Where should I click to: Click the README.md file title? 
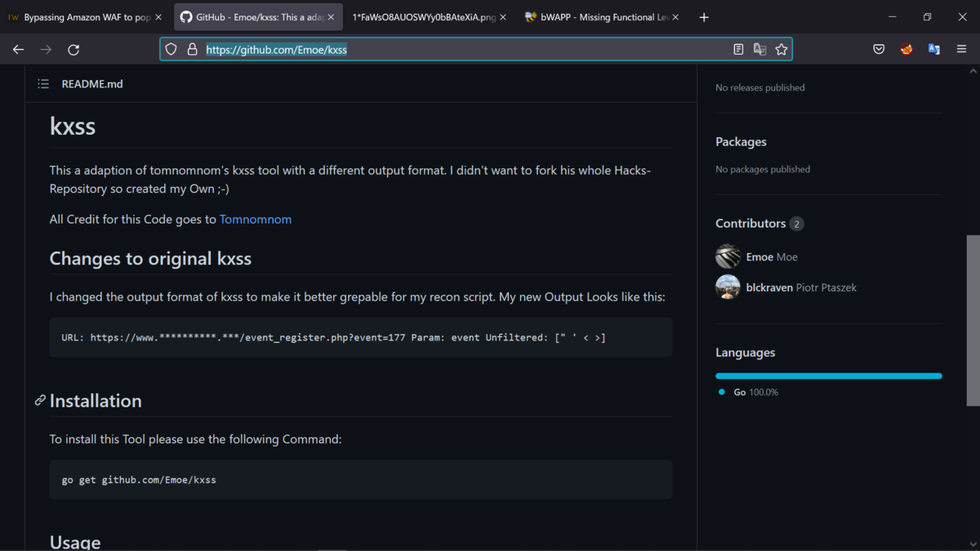pyautogui.click(x=92, y=84)
